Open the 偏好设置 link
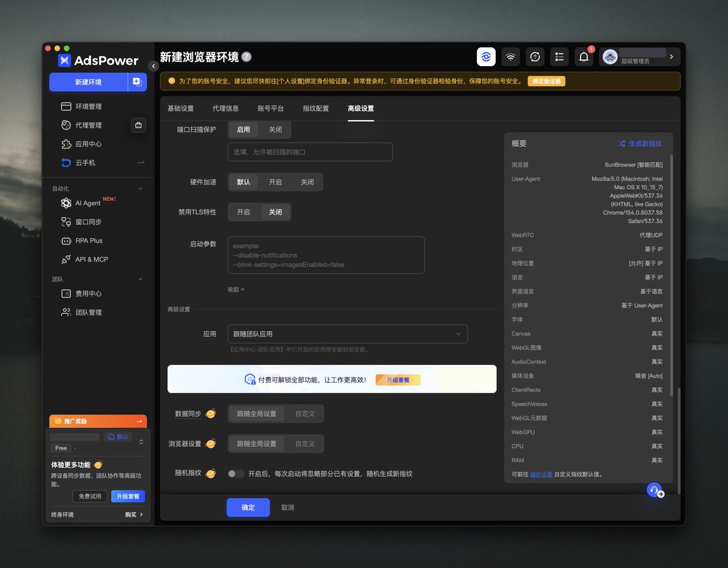 [541, 474]
